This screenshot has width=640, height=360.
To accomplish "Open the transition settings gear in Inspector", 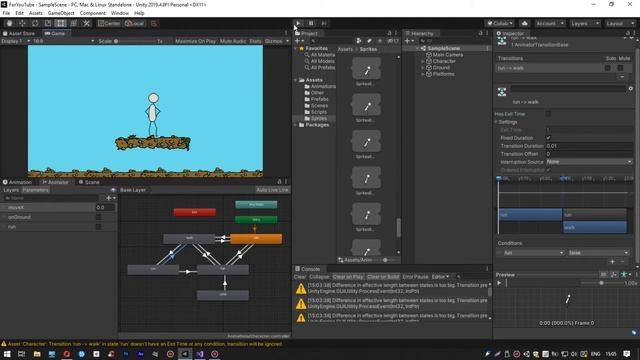I will [x=631, y=89].
